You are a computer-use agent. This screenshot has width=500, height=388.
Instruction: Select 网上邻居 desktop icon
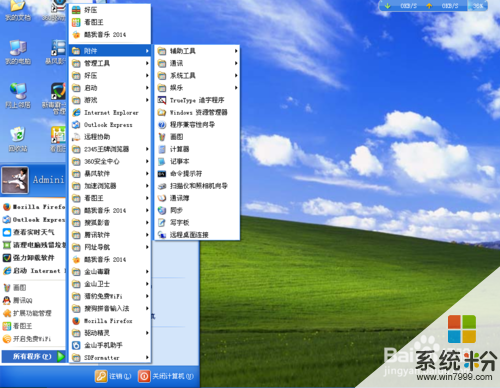18,96
